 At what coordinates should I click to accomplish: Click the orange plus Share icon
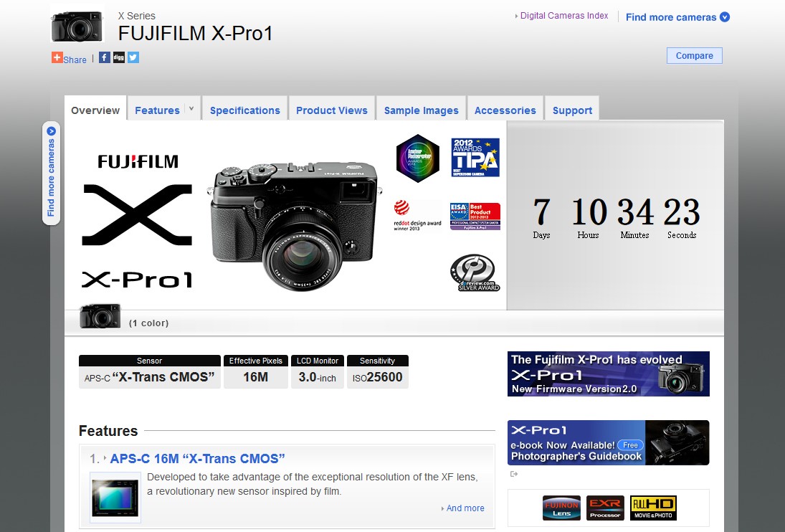57,57
